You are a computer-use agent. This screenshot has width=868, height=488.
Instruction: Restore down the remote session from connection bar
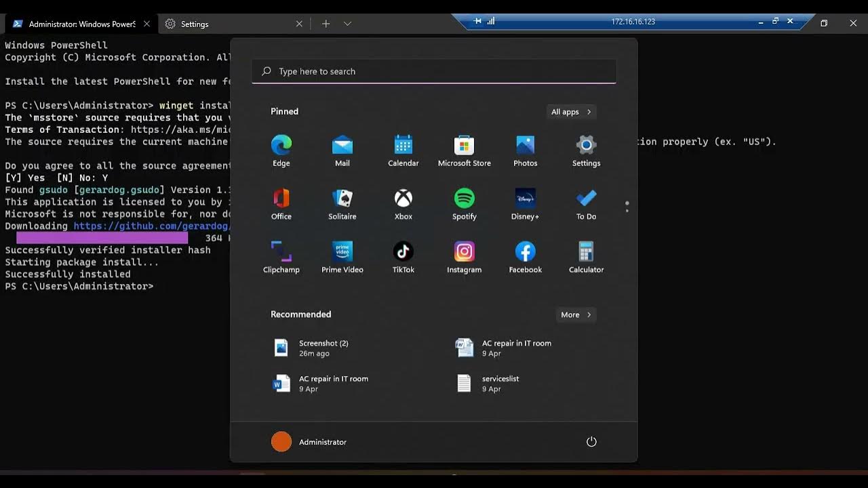(x=775, y=21)
